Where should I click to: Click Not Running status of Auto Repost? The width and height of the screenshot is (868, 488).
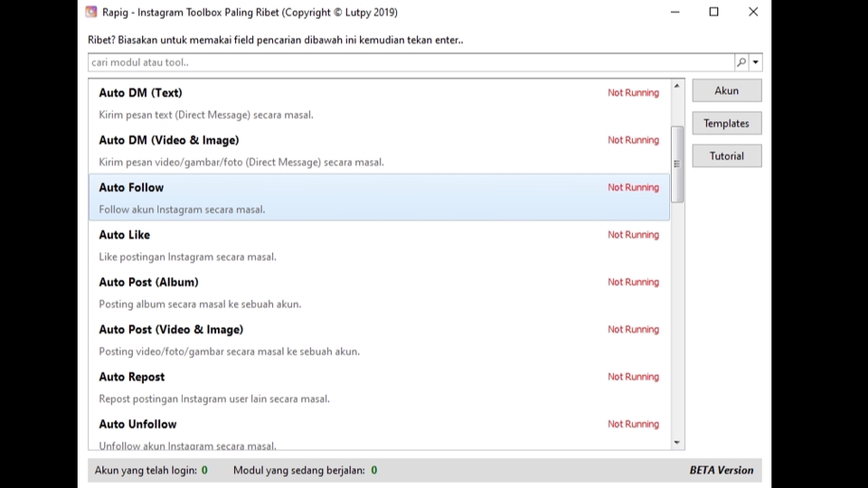click(633, 377)
